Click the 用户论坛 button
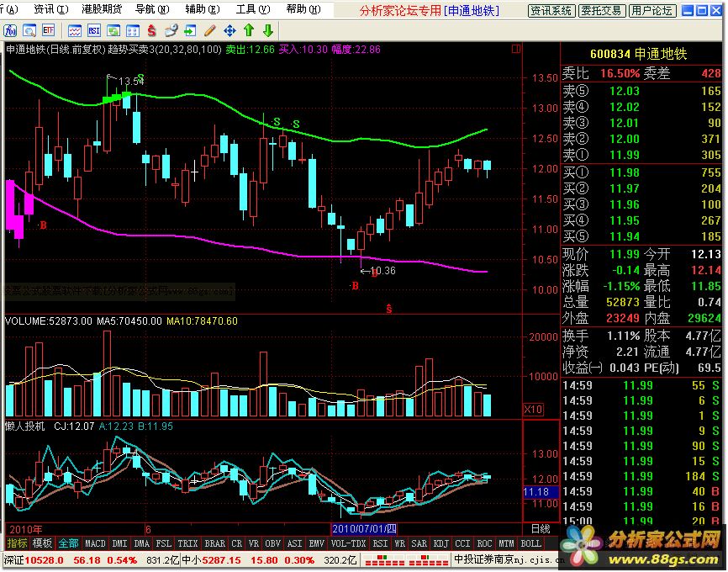728x572 pixels. pos(652,11)
